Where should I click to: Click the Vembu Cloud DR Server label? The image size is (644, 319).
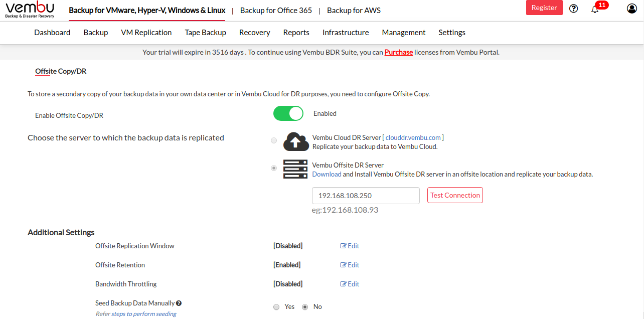[x=346, y=137]
